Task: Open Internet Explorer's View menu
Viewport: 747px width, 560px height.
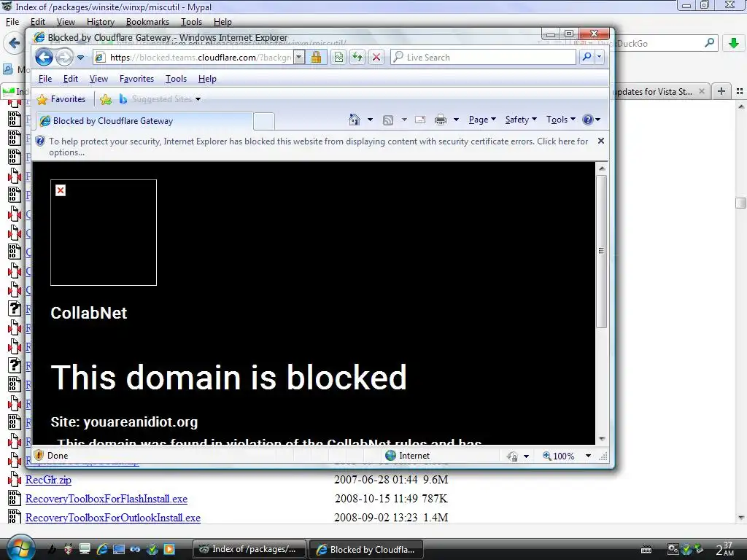Action: pyautogui.click(x=98, y=79)
